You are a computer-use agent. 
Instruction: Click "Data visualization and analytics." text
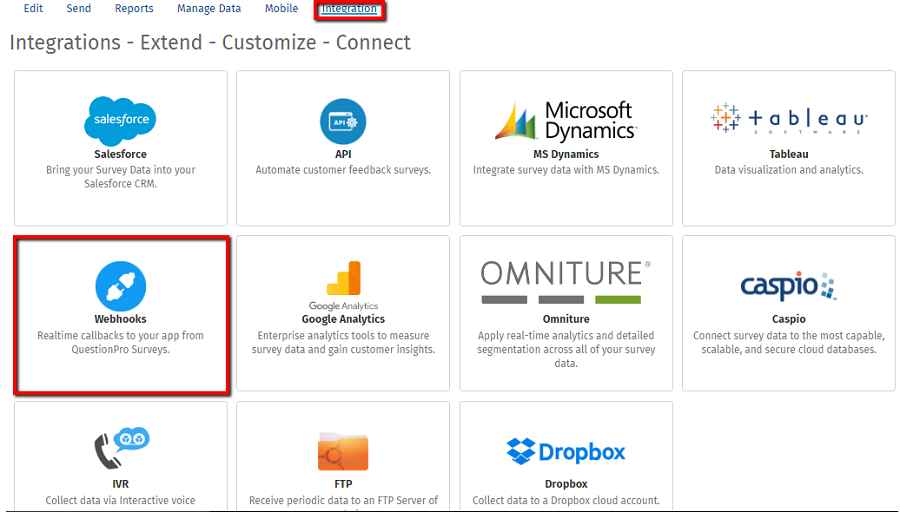pyautogui.click(x=789, y=170)
